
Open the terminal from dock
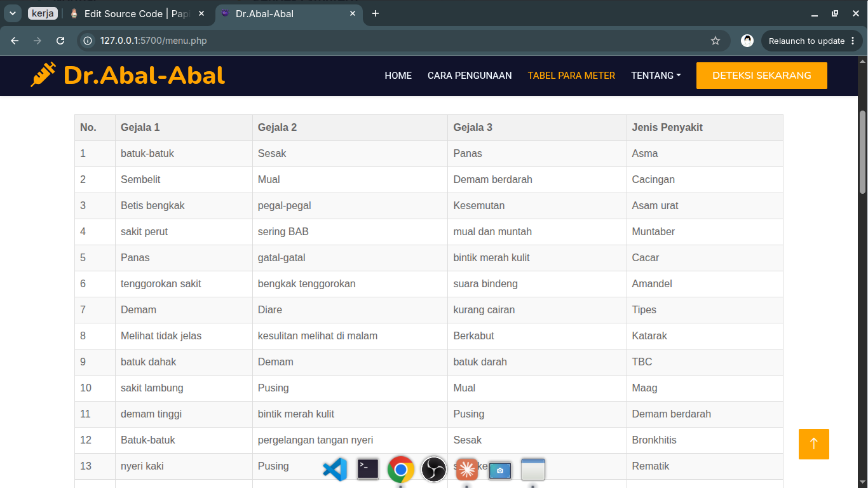point(368,469)
